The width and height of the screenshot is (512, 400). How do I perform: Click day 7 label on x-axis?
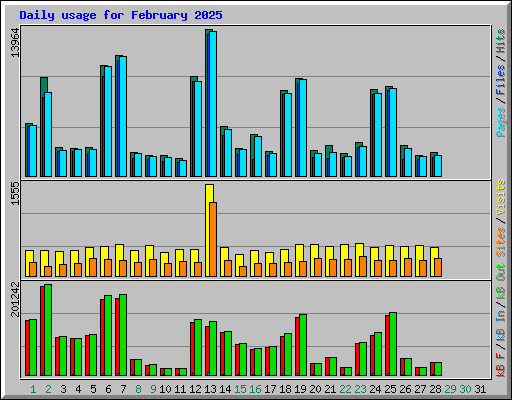pyautogui.click(x=123, y=389)
